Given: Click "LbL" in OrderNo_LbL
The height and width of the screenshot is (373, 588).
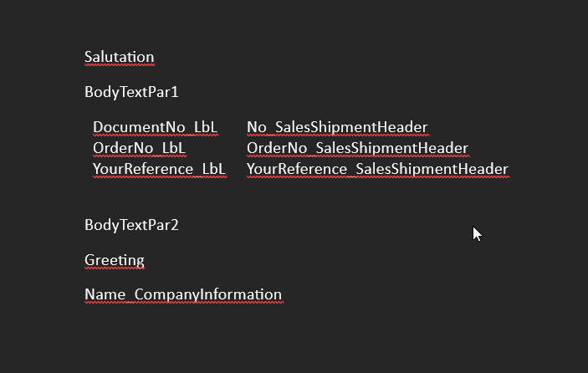Looking at the screenshot, I should pyautogui.click(x=174, y=149).
